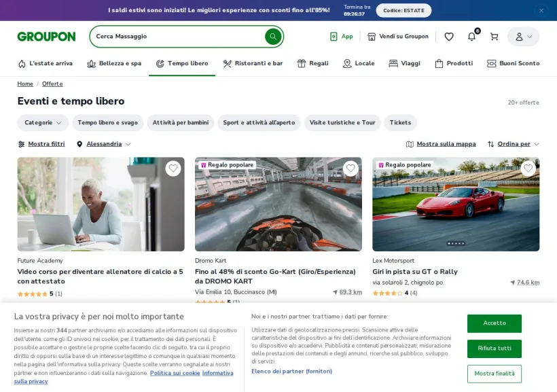
Task: Filter by Visite turistiche e Tour chip
Action: point(342,122)
